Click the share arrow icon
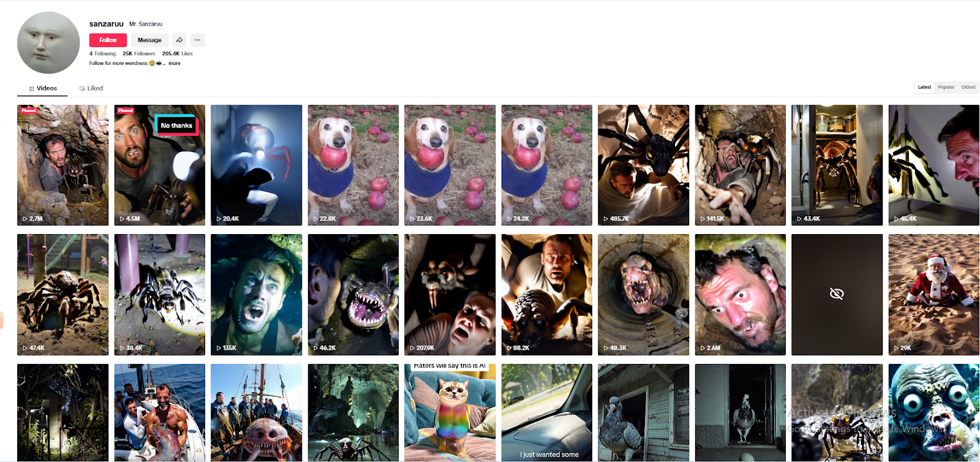 pyautogui.click(x=179, y=40)
